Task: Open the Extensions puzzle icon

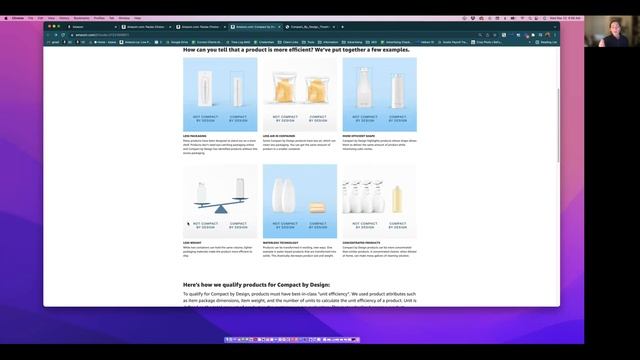Action: (533, 35)
